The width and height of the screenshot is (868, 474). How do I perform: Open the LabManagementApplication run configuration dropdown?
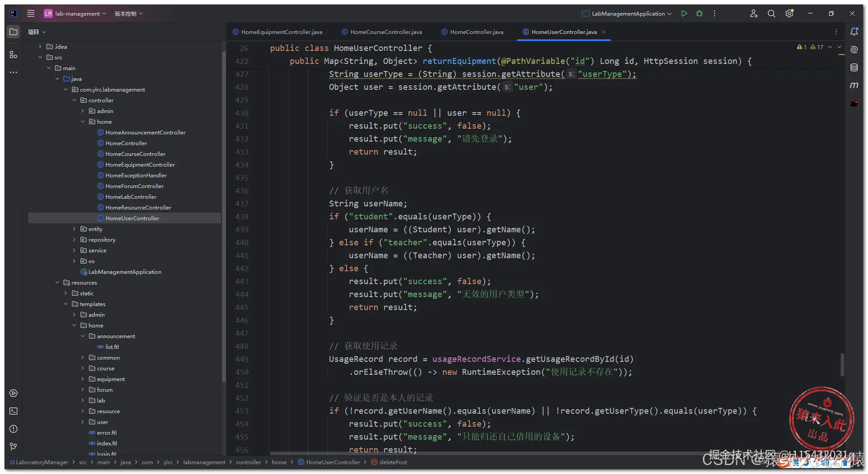(627, 13)
